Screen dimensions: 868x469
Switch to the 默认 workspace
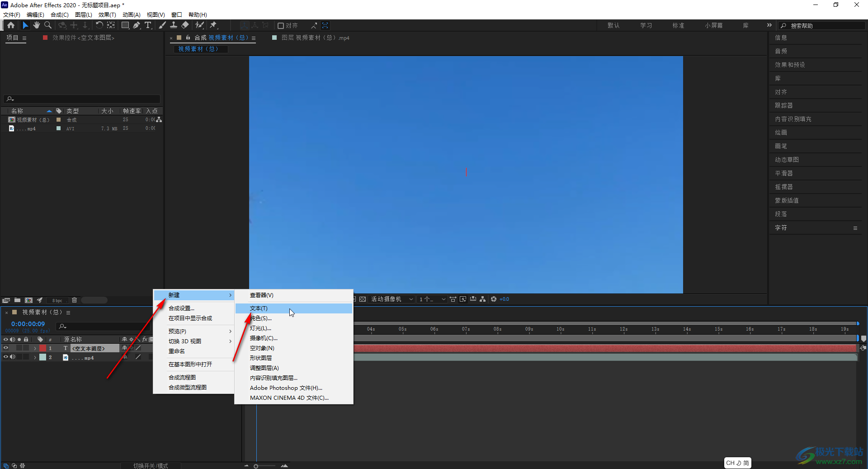[613, 26]
